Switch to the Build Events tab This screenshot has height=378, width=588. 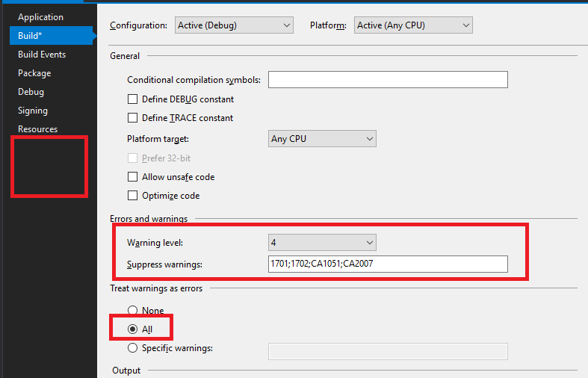click(42, 55)
